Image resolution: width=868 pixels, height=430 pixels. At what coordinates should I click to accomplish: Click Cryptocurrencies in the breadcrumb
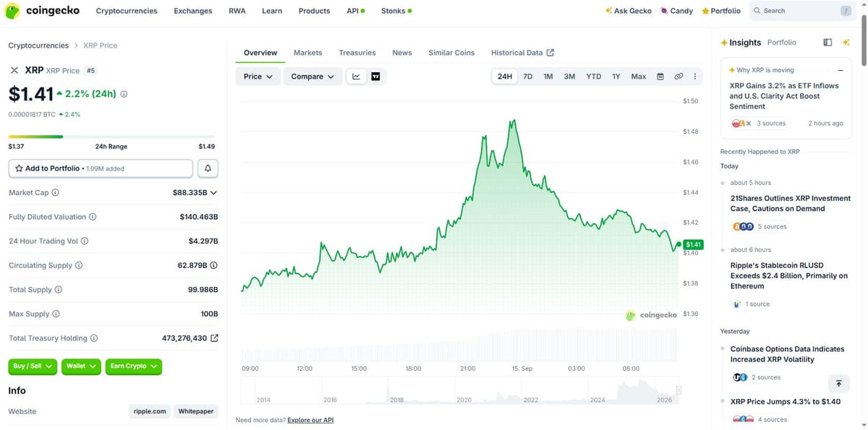click(38, 46)
